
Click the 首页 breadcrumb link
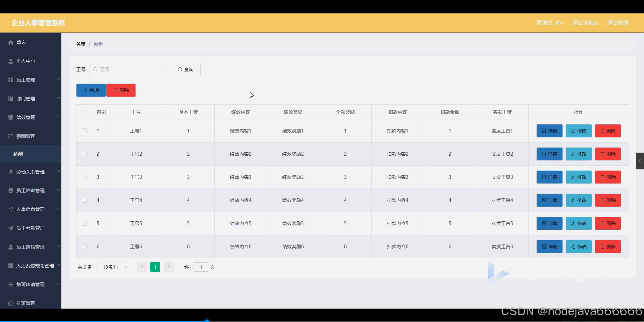pos(81,44)
